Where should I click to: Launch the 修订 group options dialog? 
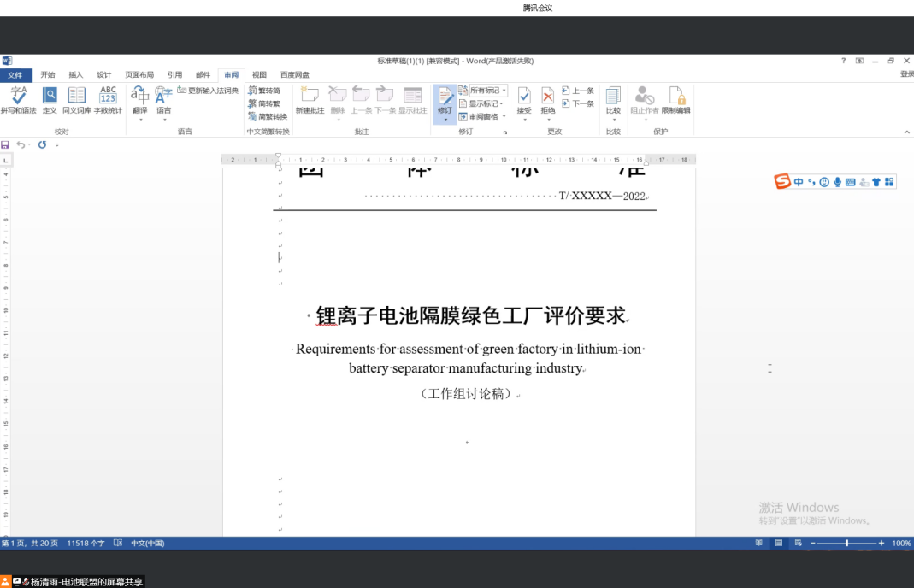(504, 132)
